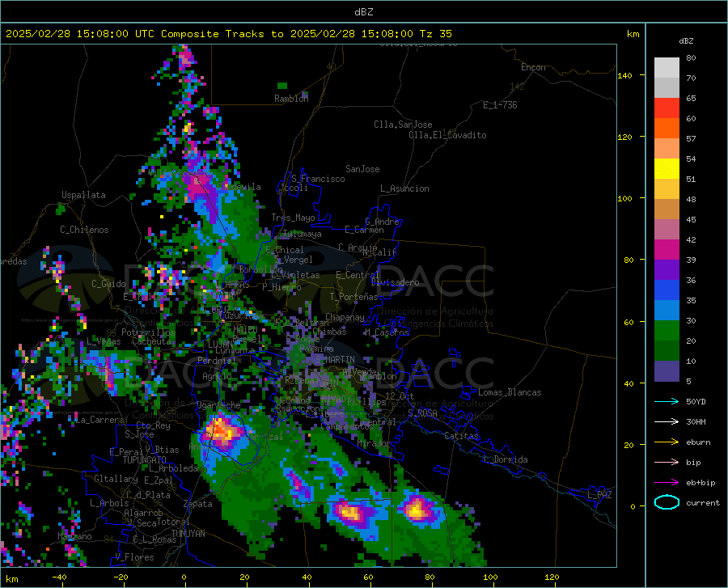Click the yellow eburn arrow legend icon
728x588 pixels.
pyautogui.click(x=667, y=442)
